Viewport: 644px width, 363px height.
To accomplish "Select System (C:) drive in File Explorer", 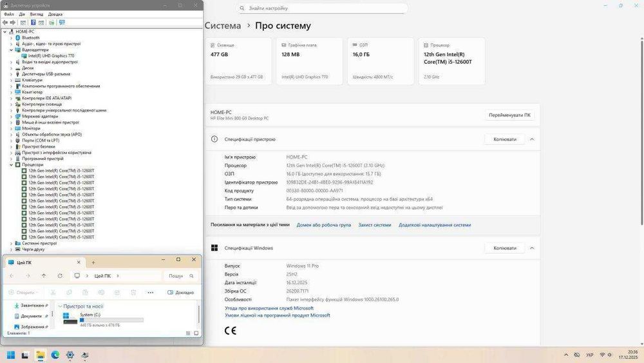I will click(102, 319).
